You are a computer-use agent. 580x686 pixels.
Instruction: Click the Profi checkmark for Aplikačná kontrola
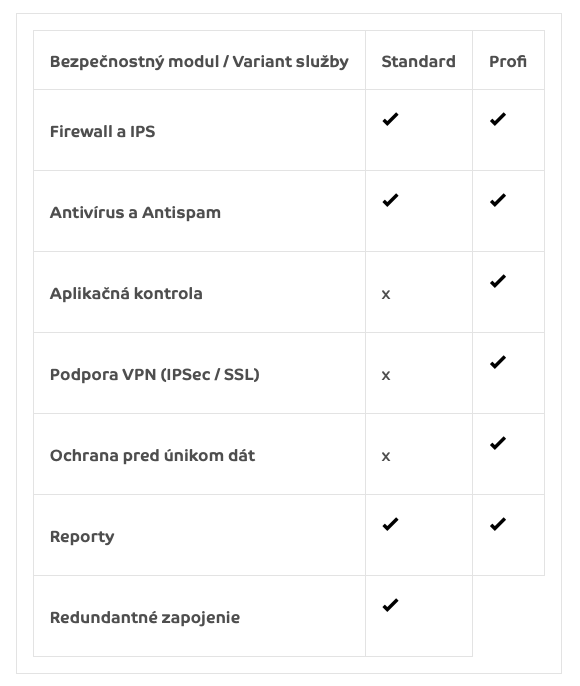click(498, 281)
